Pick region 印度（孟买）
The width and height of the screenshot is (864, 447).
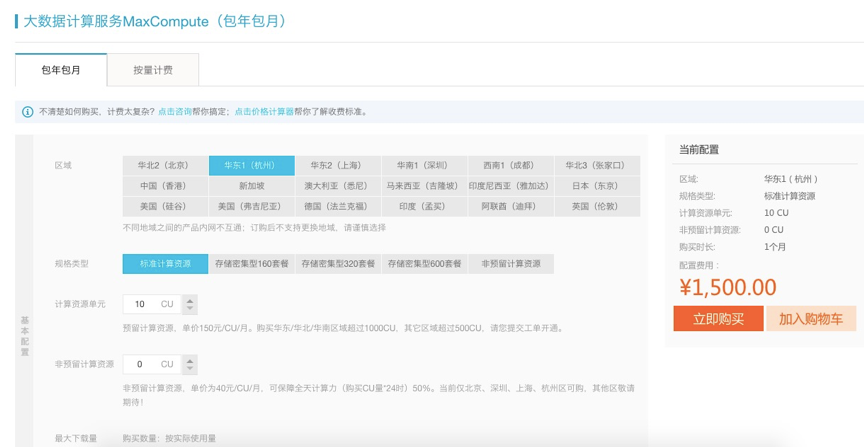[x=424, y=207]
